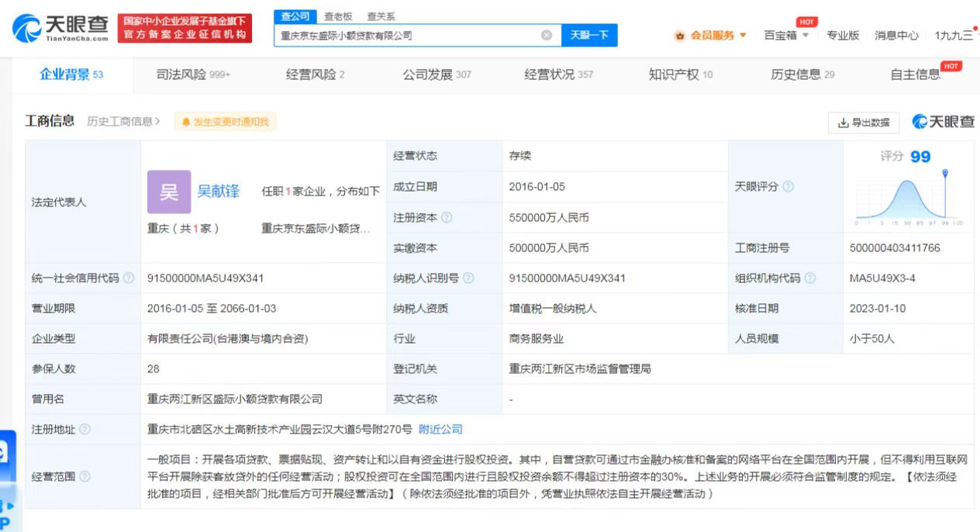
Task: Click the 成立日期 value 2016-01-05
Action: [x=537, y=187]
